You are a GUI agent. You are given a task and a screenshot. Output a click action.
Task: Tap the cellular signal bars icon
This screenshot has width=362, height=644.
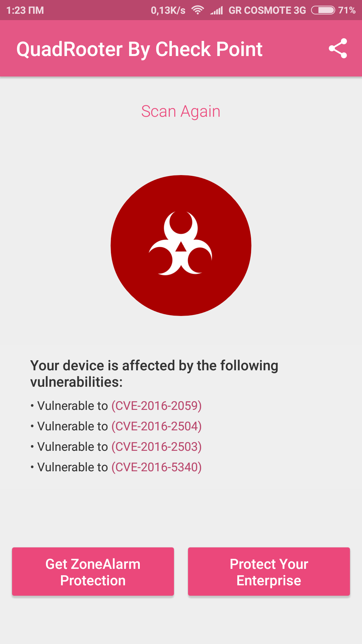coord(217,10)
